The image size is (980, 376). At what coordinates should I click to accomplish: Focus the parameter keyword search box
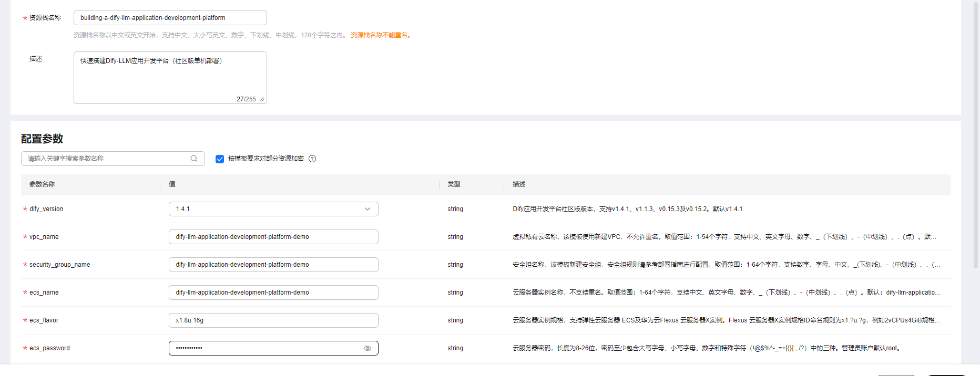pyautogui.click(x=113, y=159)
